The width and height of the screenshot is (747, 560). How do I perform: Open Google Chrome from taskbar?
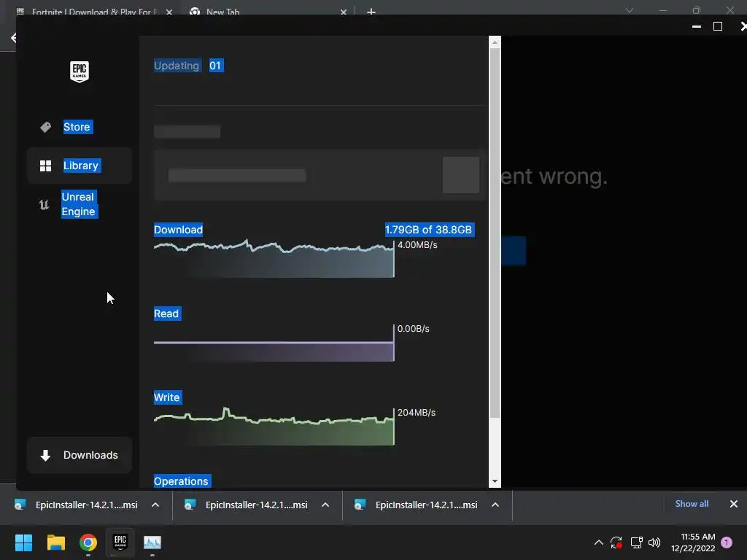pos(88,542)
